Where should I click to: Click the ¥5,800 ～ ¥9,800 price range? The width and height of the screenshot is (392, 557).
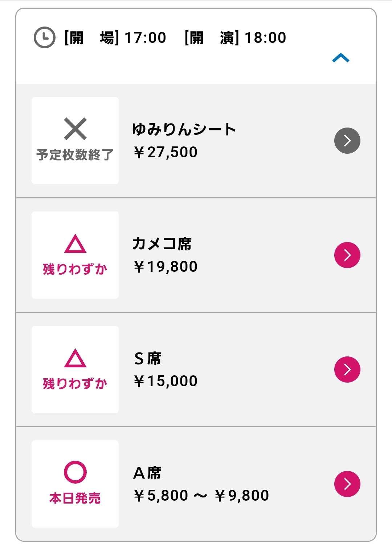tap(201, 496)
